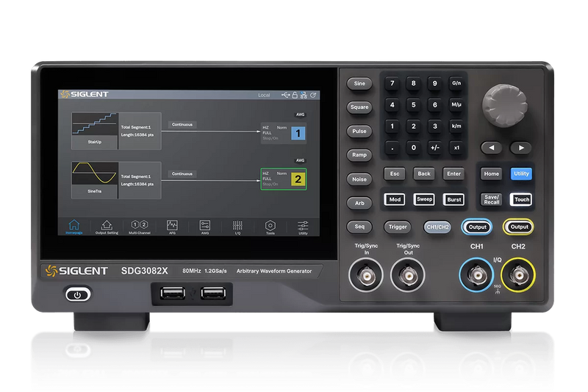
Task: Open the AWG icon in bottom bar
Action: pyautogui.click(x=205, y=227)
